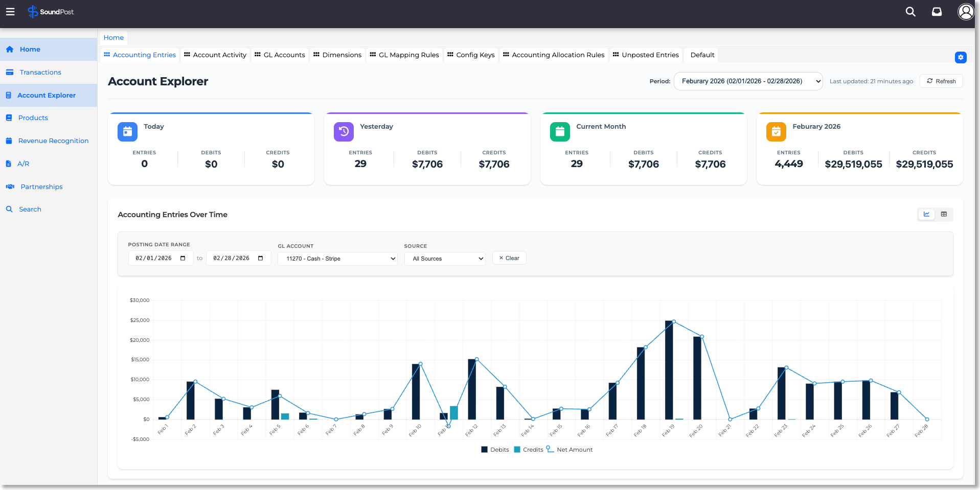Image resolution: width=980 pixels, height=490 pixels.
Task: Switch to chart view toggle
Action: pyautogui.click(x=926, y=215)
